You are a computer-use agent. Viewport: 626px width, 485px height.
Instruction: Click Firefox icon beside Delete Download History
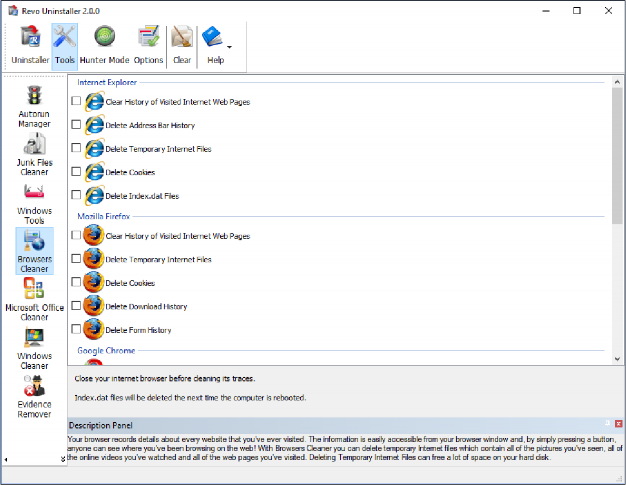94,306
